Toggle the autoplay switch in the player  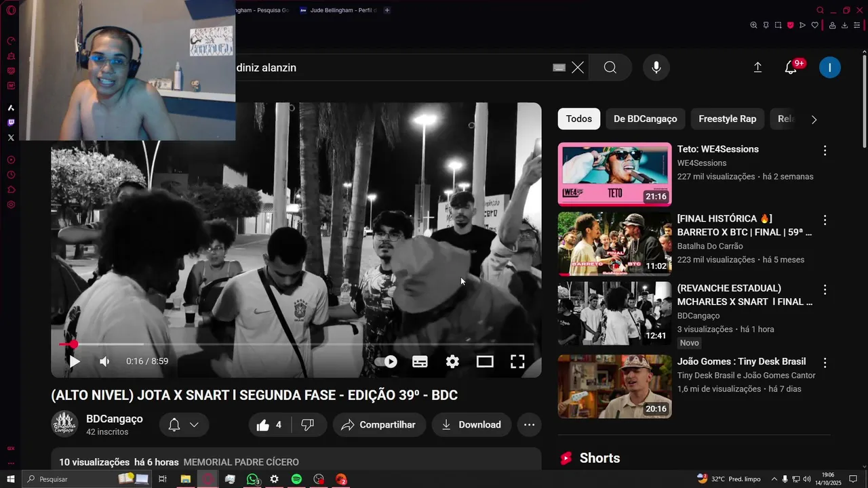[x=386, y=361]
